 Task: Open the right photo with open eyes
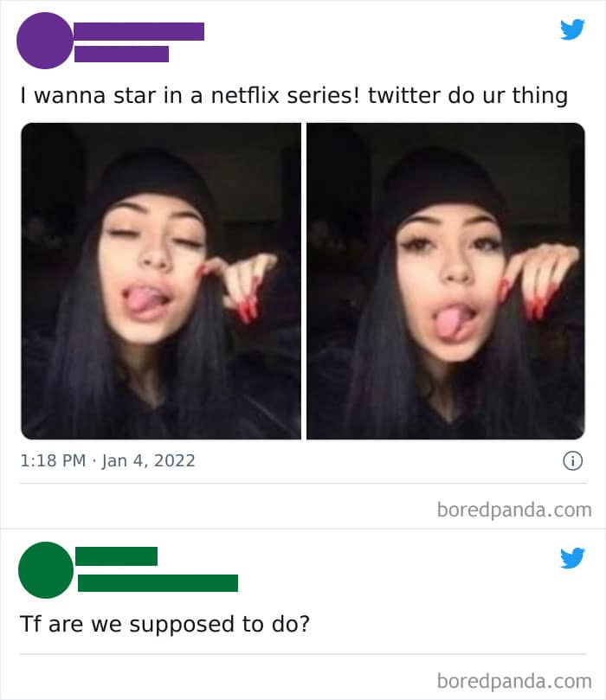pos(446,281)
